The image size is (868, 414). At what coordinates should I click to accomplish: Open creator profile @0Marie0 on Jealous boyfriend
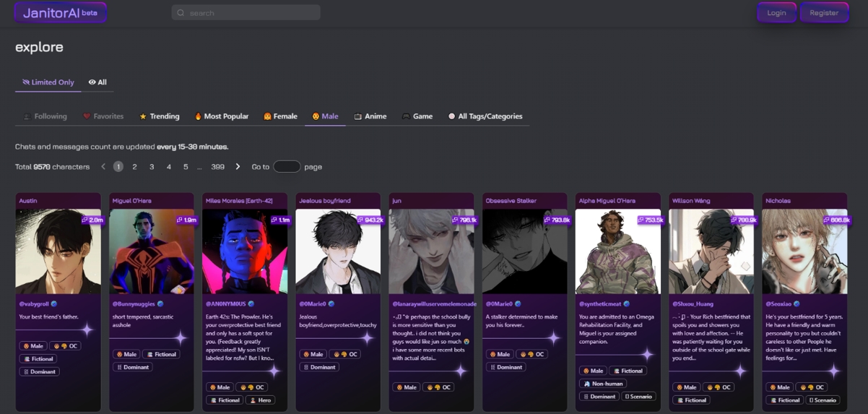(x=313, y=304)
